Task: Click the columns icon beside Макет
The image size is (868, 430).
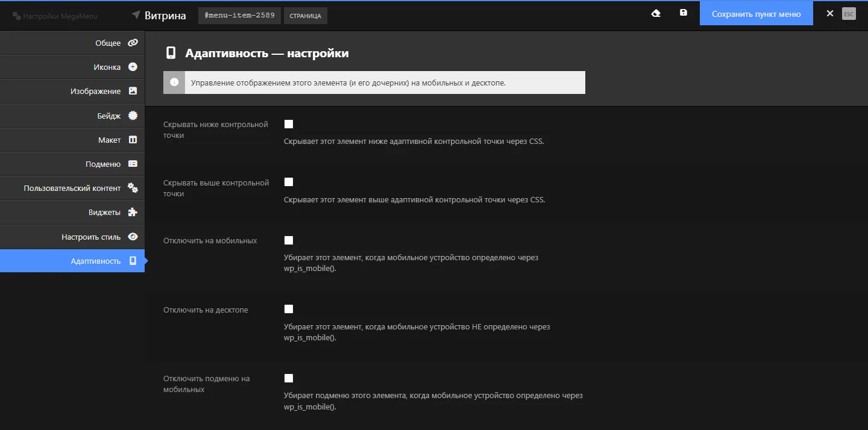Action: (x=133, y=140)
